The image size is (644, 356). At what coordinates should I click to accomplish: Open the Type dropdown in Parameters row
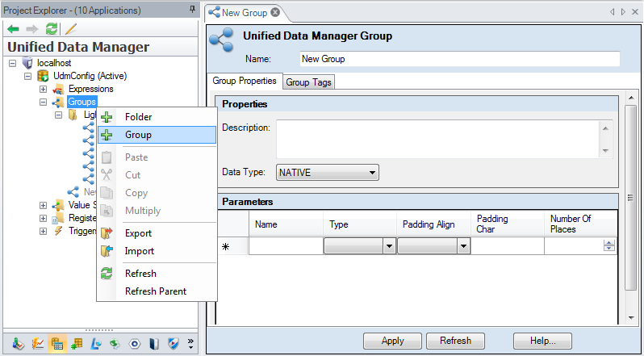point(389,246)
